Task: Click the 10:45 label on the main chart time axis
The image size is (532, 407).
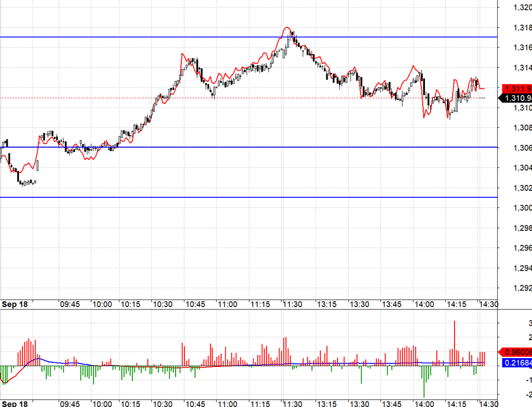Action: point(195,304)
